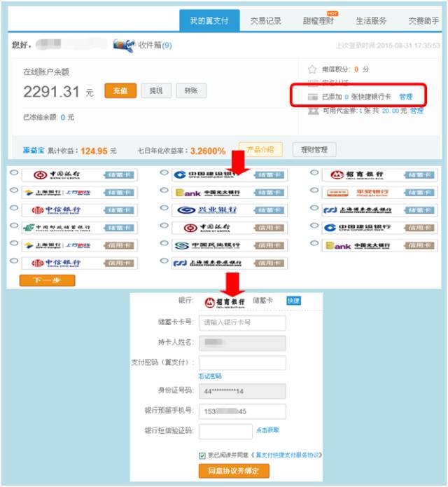Click 管理 link for 可用代金券

click(416, 111)
